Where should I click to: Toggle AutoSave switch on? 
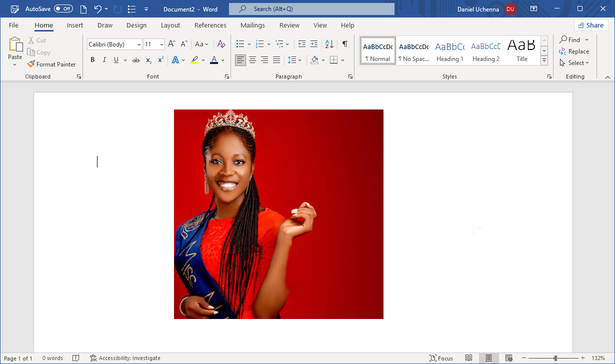pos(63,9)
